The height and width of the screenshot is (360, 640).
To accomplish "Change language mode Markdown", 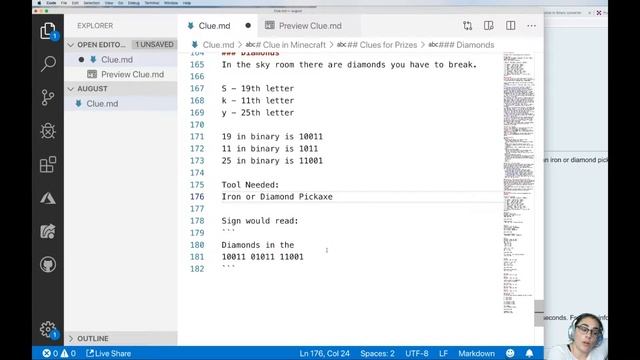I will [476, 353].
